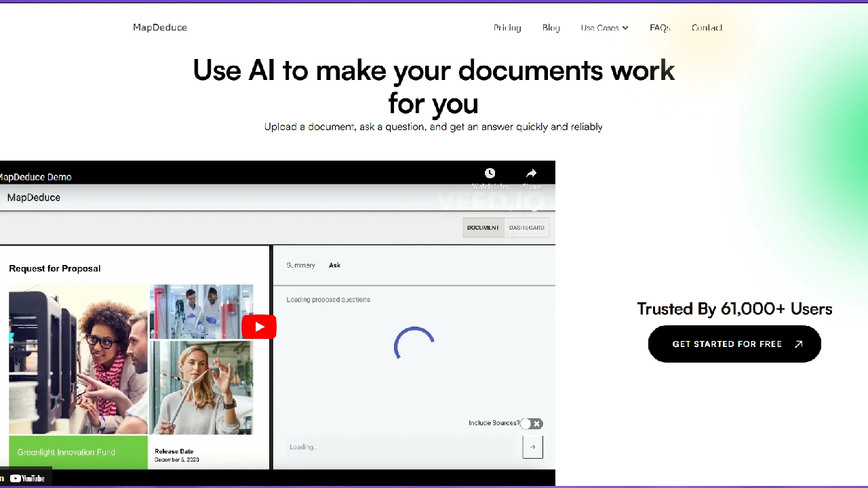Go to the Blog page
Screen dimensions: 868x488
point(551,28)
